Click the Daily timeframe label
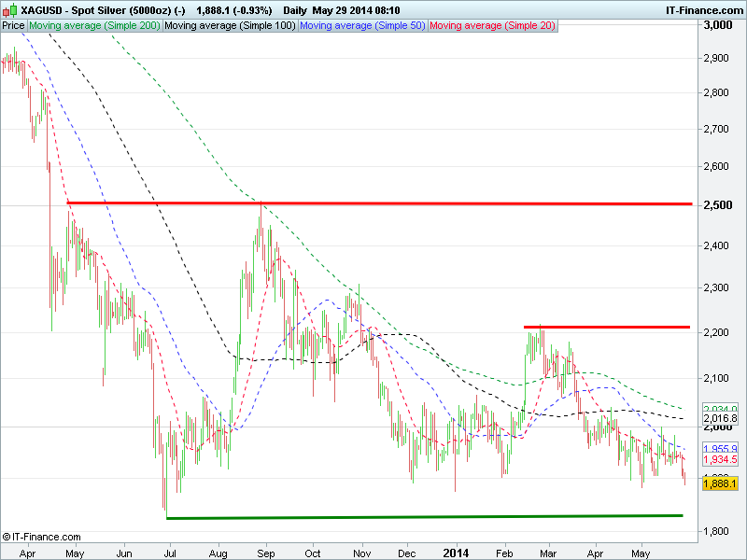The height and width of the screenshot is (560, 747). click(x=297, y=9)
